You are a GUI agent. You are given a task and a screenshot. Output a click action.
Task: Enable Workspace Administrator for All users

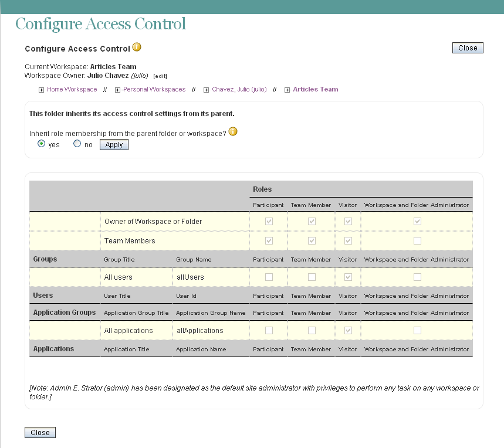click(x=417, y=276)
